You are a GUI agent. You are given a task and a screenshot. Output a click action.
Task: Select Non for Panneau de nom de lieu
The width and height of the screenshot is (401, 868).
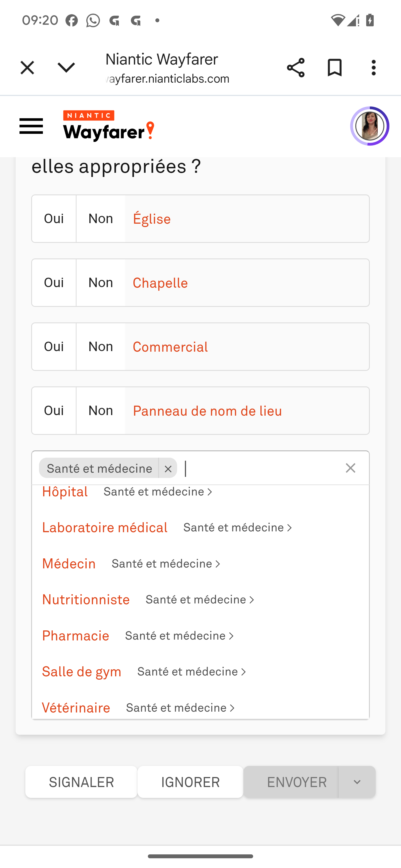(x=101, y=411)
